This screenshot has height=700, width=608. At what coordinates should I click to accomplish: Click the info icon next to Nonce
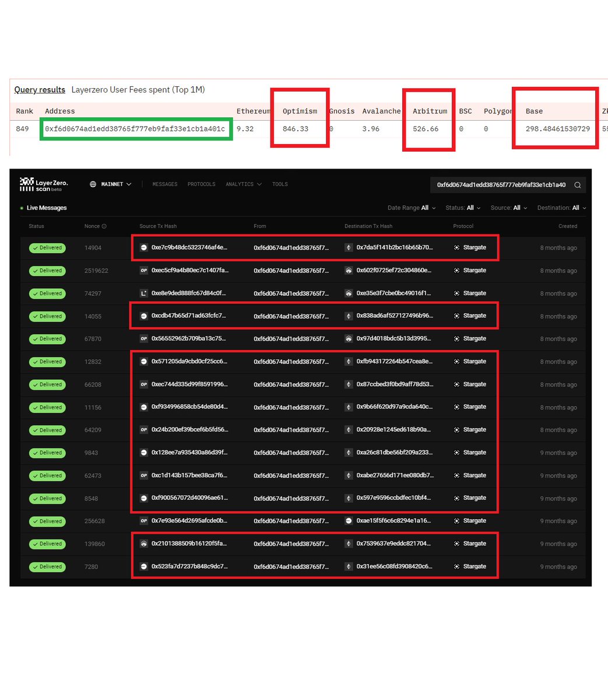pyautogui.click(x=104, y=226)
